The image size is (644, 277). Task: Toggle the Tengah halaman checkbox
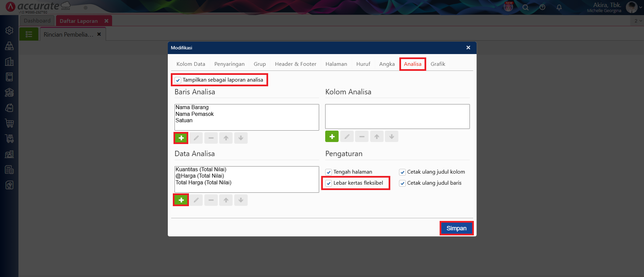pos(329,172)
